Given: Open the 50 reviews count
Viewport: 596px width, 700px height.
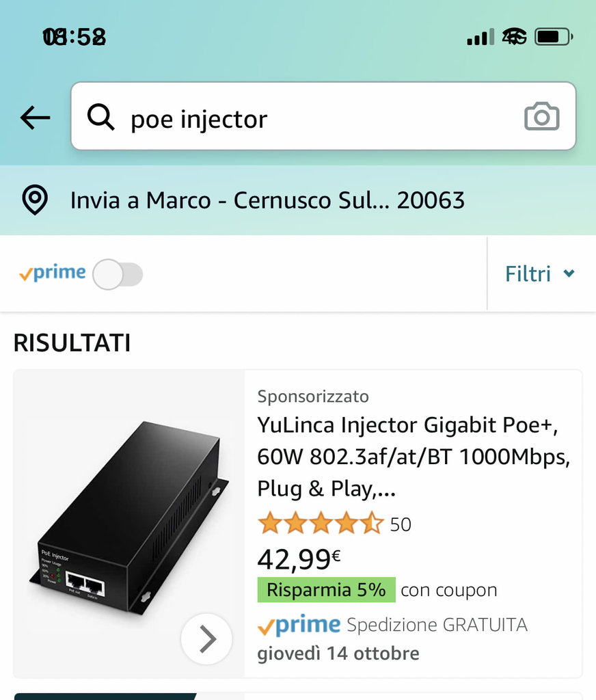Looking at the screenshot, I should pos(401,524).
